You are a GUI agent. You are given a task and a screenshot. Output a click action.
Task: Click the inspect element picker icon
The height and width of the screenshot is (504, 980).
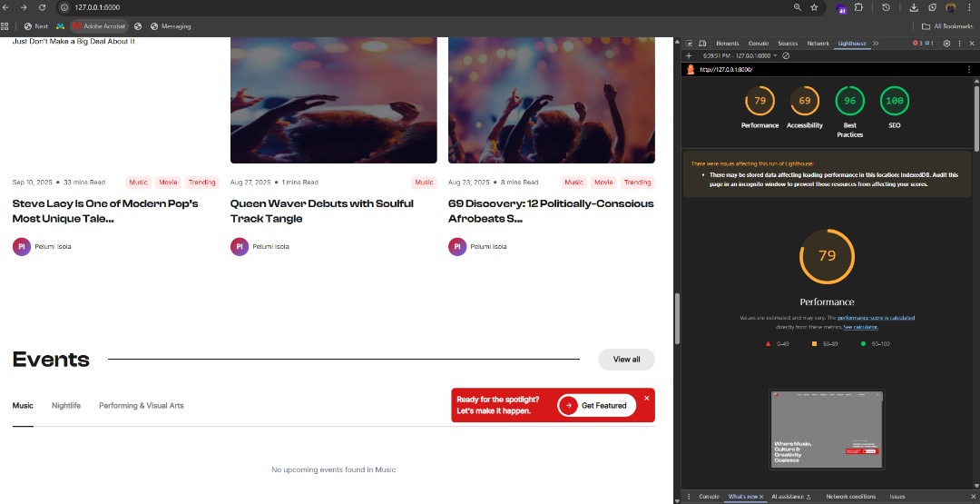click(x=689, y=43)
